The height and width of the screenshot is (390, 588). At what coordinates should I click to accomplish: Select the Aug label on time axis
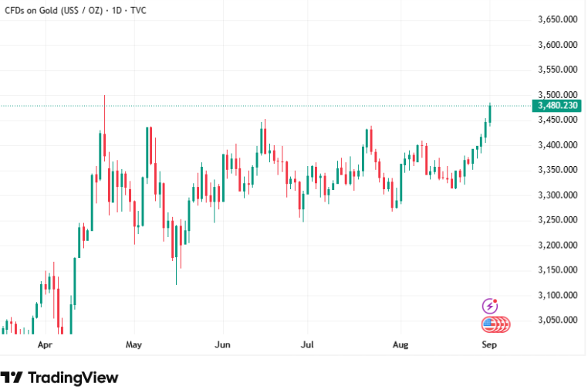coord(400,346)
